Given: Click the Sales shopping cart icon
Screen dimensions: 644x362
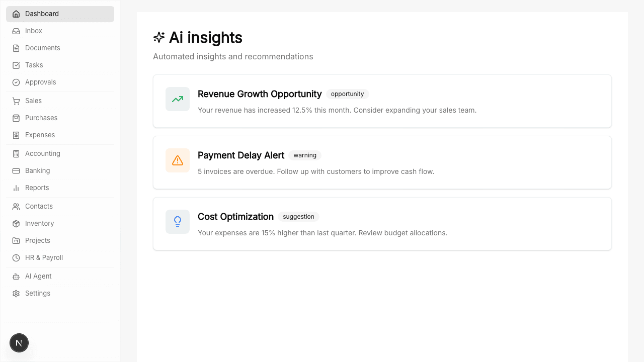Looking at the screenshot, I should point(16,101).
